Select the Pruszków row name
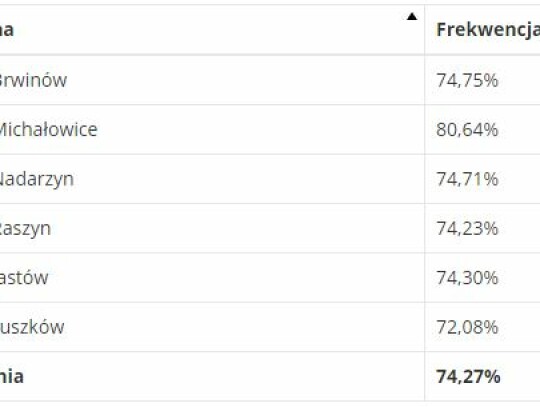The width and height of the screenshot is (540, 407). (32, 327)
